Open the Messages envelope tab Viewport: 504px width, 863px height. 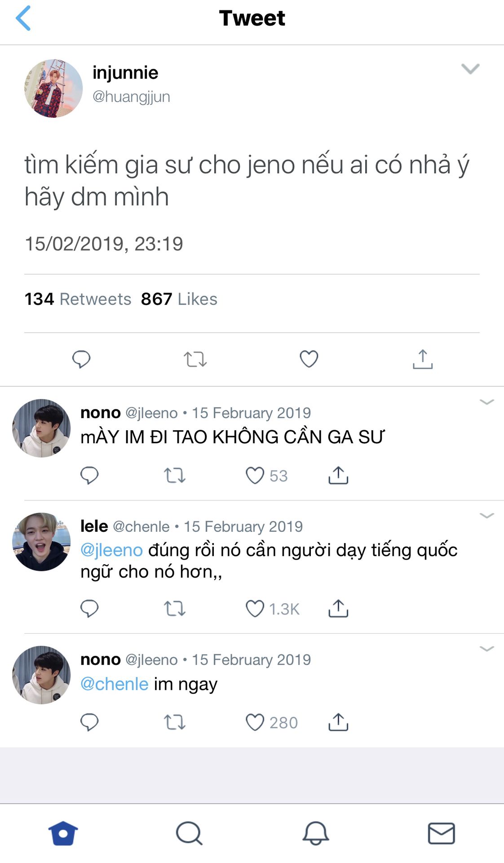click(x=441, y=833)
